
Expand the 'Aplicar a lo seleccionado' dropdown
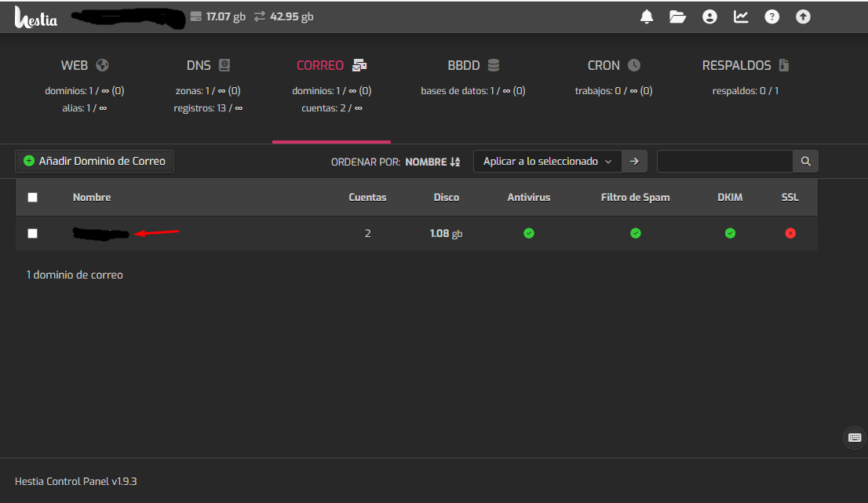(x=547, y=162)
